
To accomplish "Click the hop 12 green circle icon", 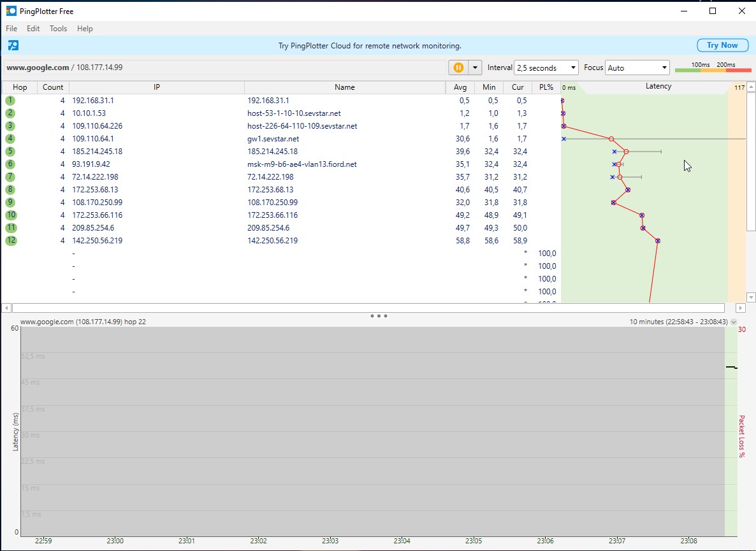I will (x=11, y=241).
